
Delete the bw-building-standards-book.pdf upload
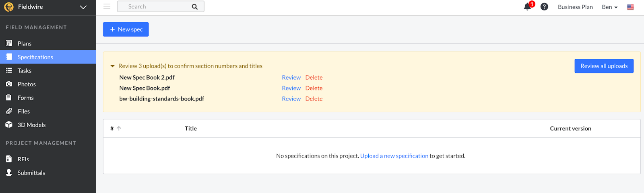(314, 99)
